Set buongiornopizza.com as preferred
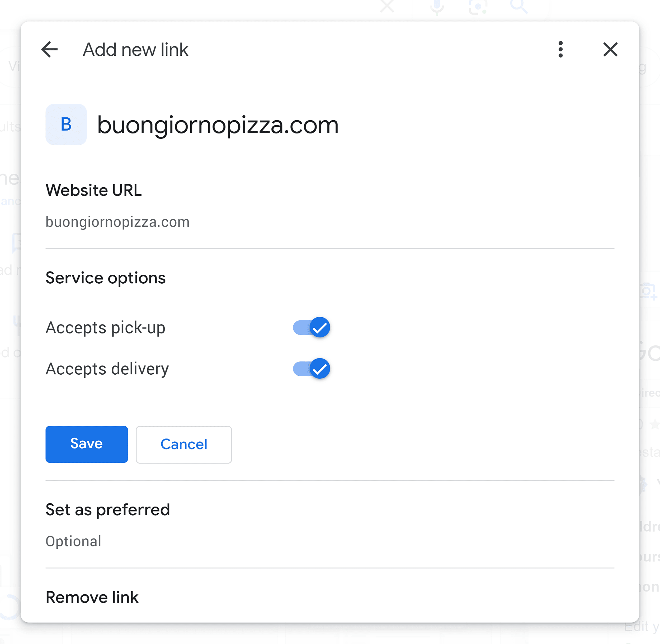The image size is (660, 644). click(108, 509)
